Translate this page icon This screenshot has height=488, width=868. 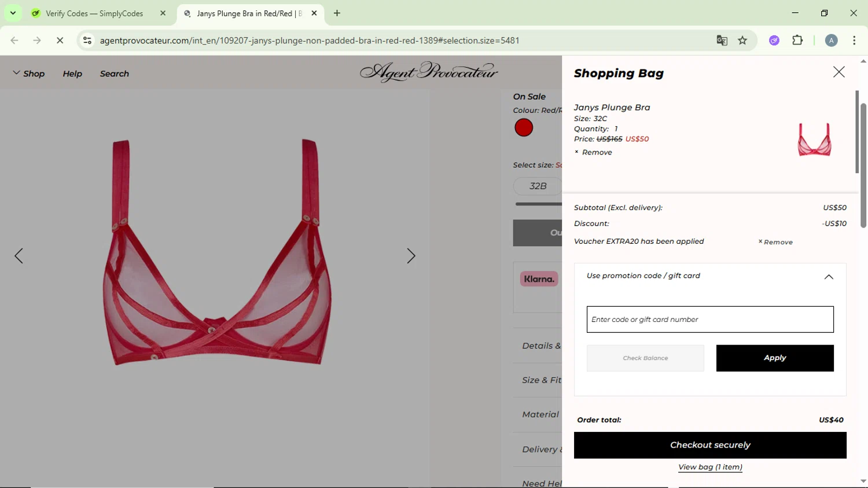pyautogui.click(x=722, y=41)
